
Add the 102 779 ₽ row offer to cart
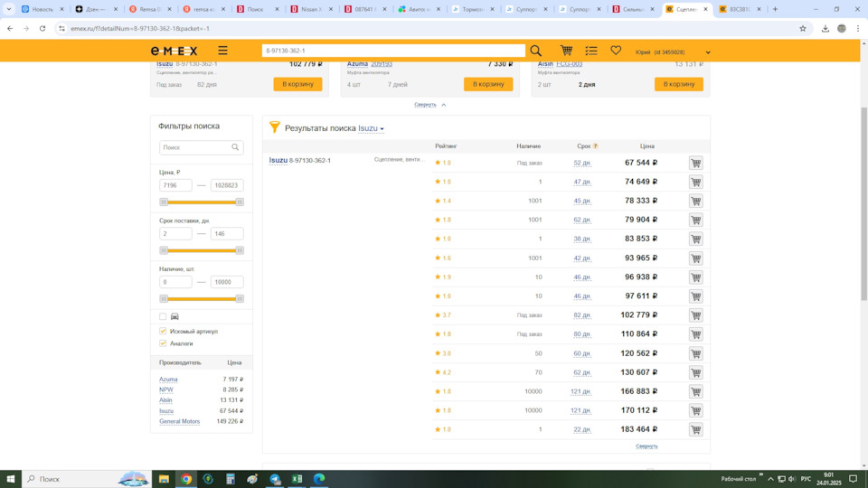(x=696, y=315)
